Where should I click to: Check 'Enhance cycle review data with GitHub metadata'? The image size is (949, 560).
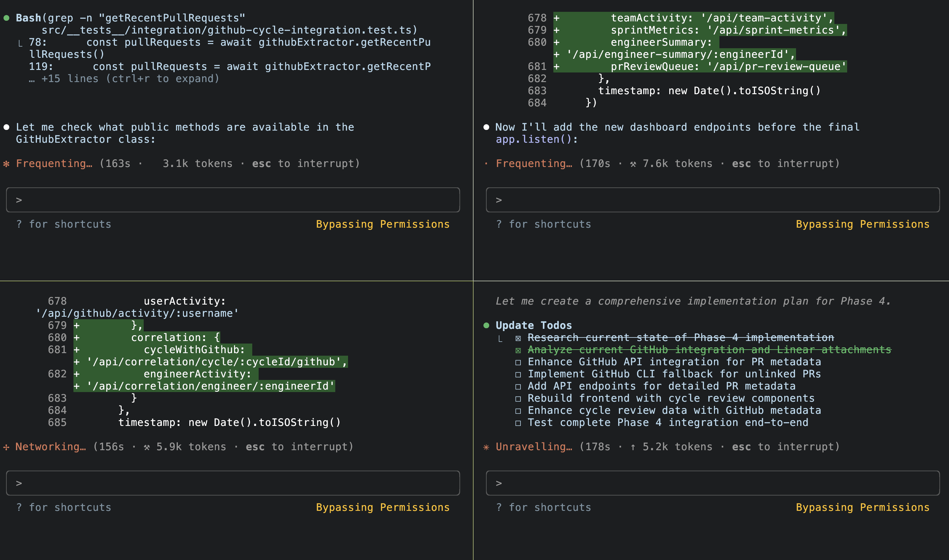pyautogui.click(x=518, y=411)
